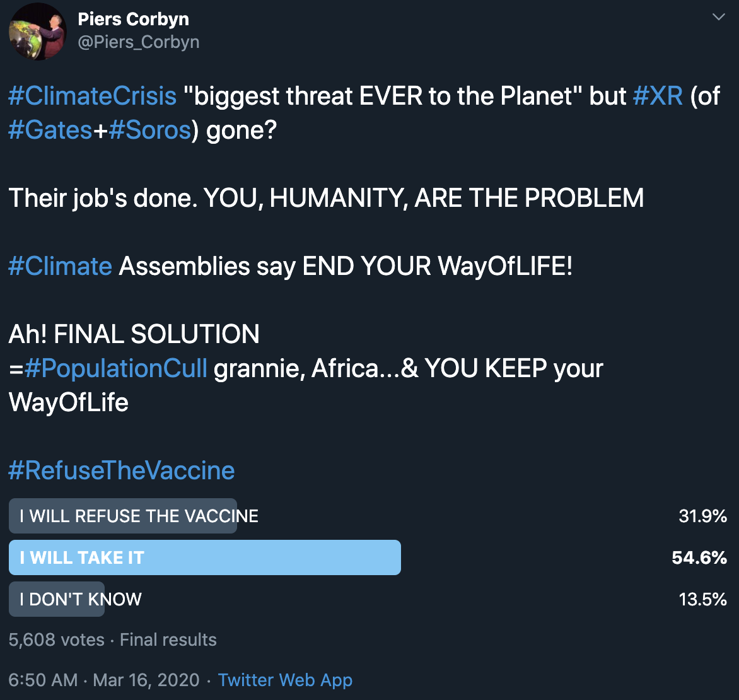739x700 pixels.
Task: Open the #PopulationCull hashtag
Action: (x=116, y=368)
